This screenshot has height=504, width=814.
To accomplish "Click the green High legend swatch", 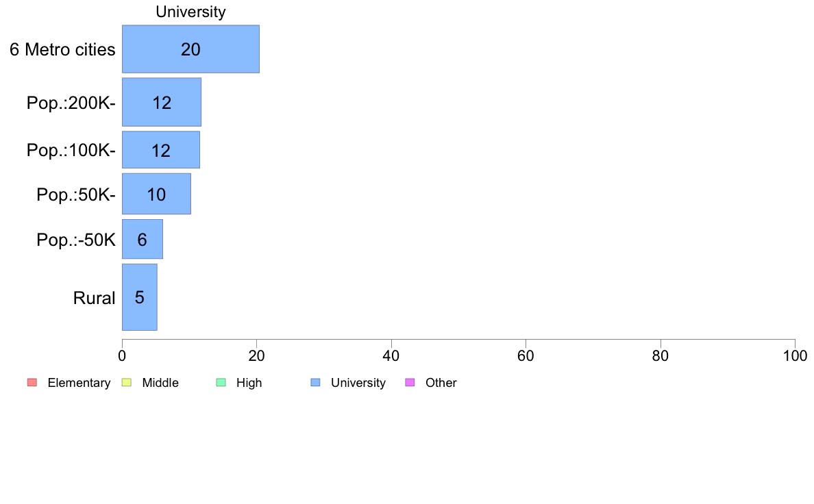I will click(221, 383).
